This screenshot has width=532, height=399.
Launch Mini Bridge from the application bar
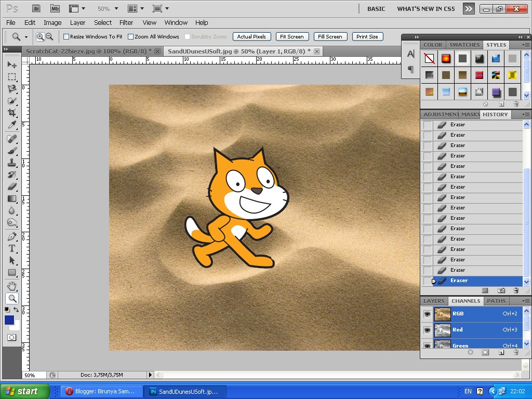click(55, 9)
